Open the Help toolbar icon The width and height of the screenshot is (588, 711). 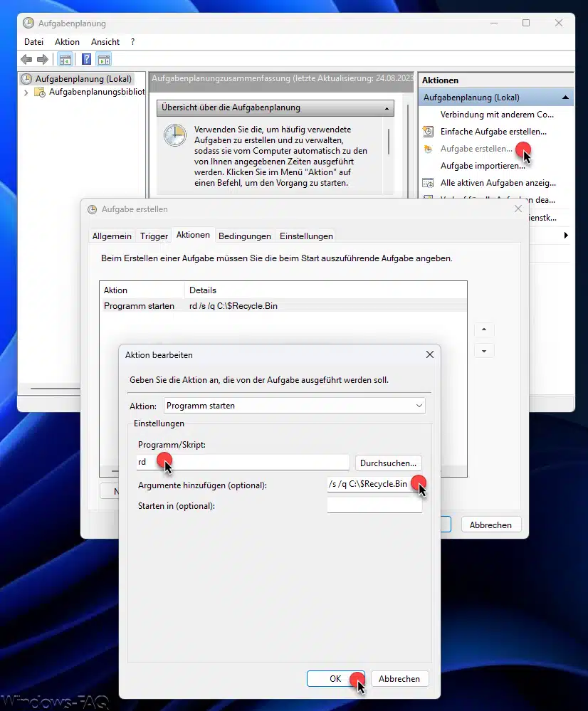click(x=86, y=59)
